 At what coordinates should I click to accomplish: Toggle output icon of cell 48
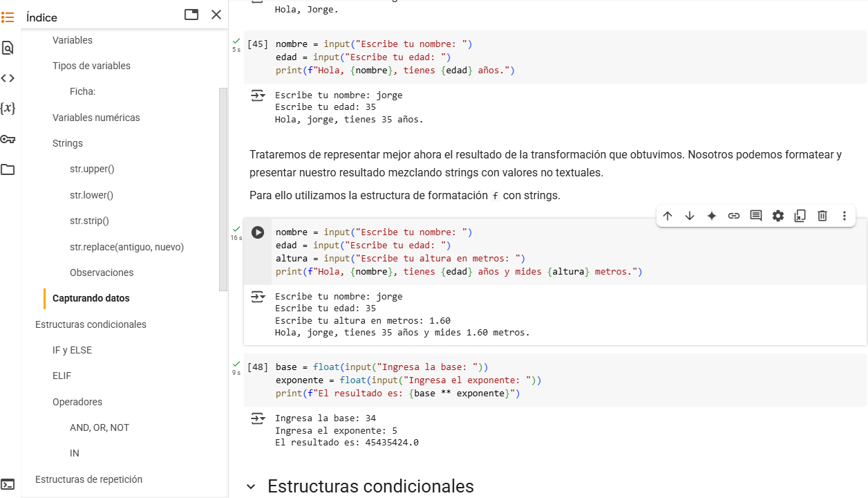click(258, 419)
